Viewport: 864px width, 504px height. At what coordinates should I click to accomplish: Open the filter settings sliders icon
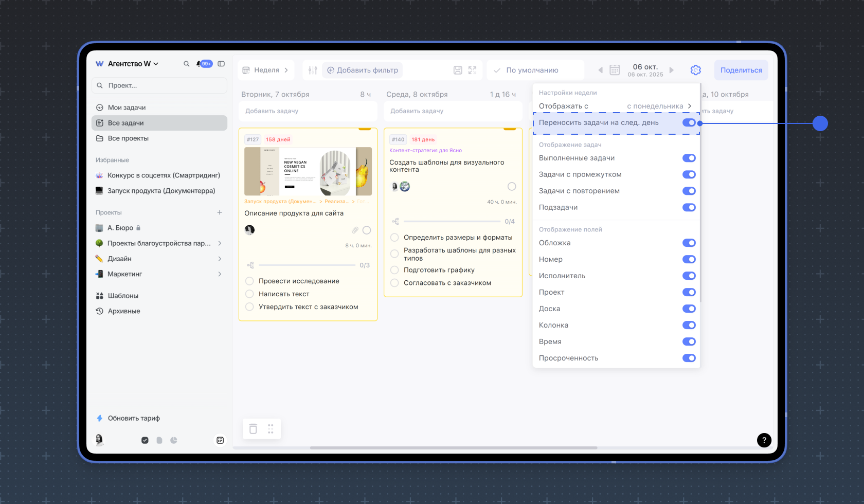(313, 70)
